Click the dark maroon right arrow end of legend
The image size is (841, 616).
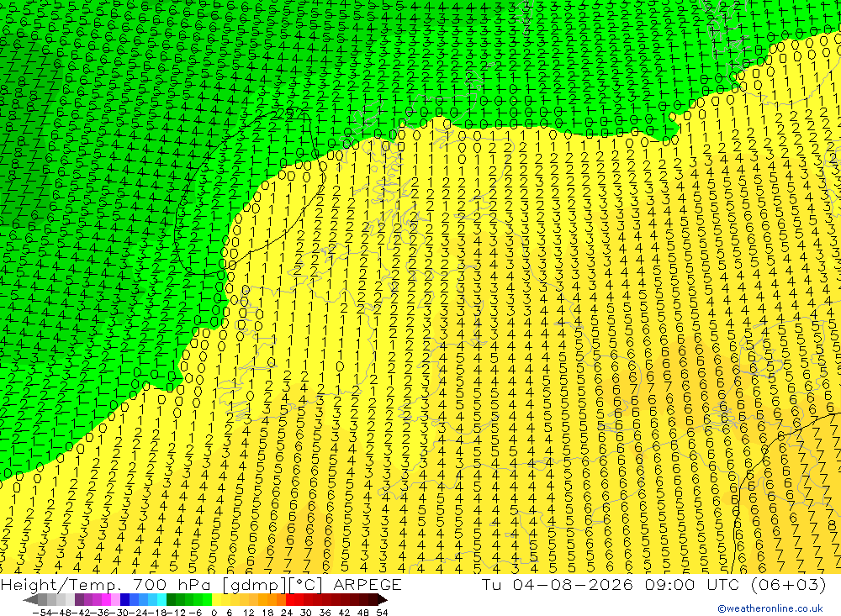383,600
